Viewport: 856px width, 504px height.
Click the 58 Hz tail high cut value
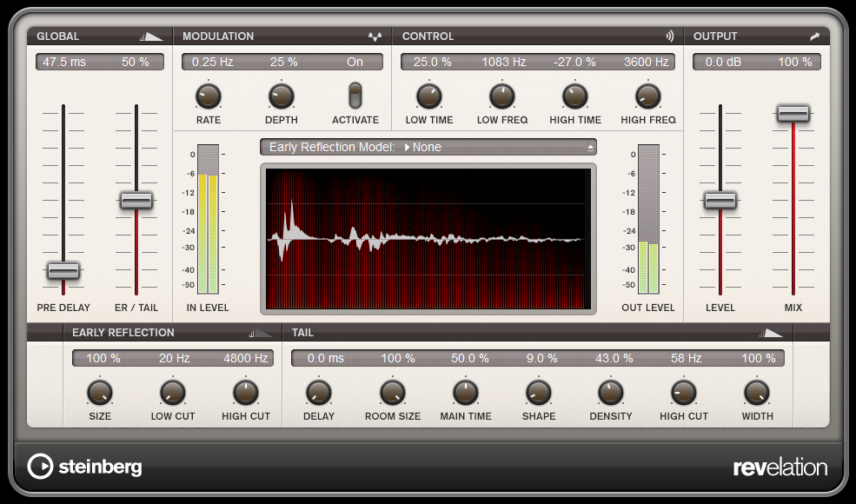(x=687, y=359)
